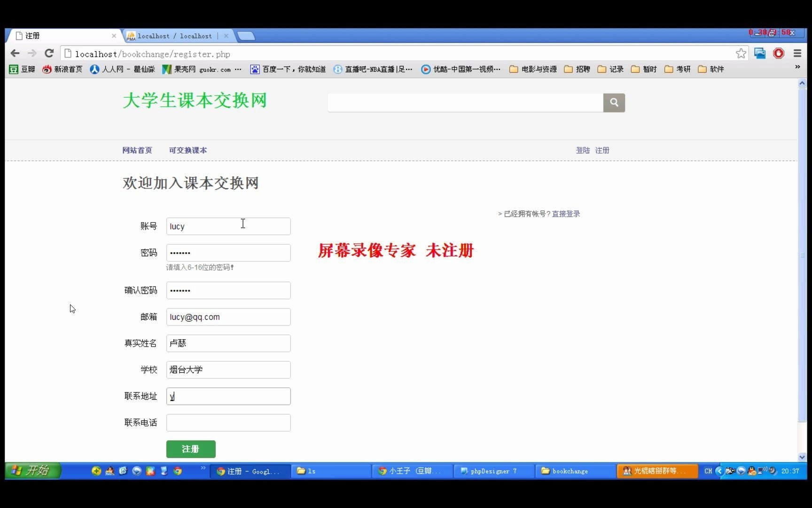Click the 帐号 field containing lucy
The image size is (812, 508).
[x=228, y=226]
